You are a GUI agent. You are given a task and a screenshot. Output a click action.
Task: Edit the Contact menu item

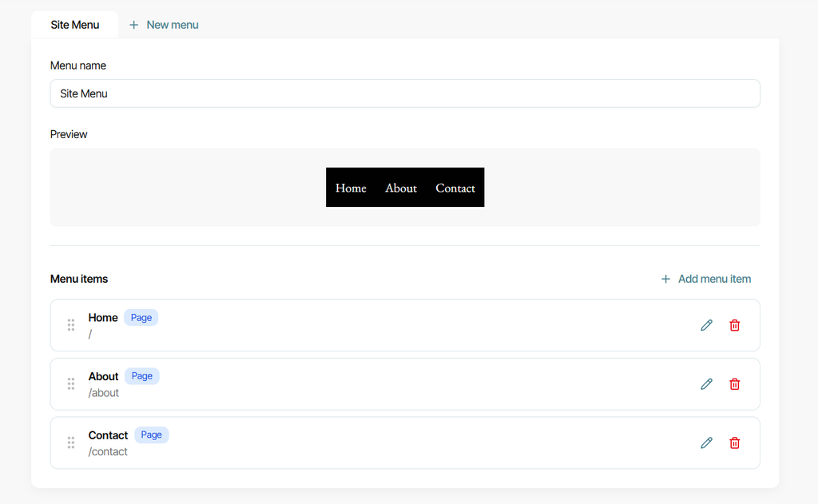coord(706,443)
